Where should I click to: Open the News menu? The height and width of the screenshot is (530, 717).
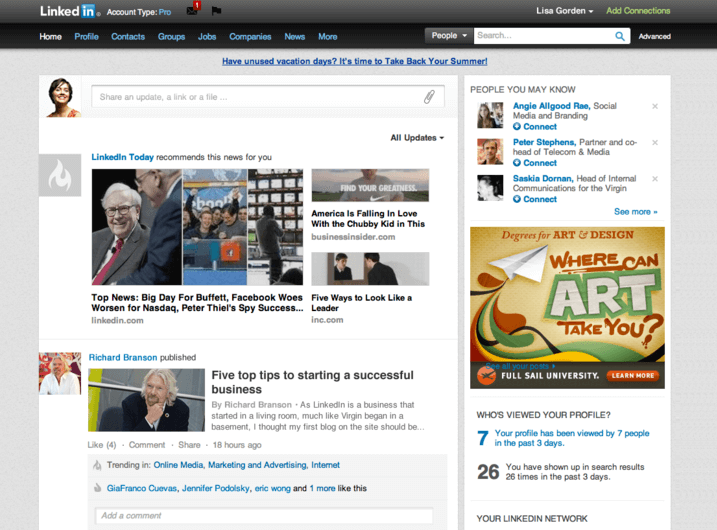click(294, 37)
